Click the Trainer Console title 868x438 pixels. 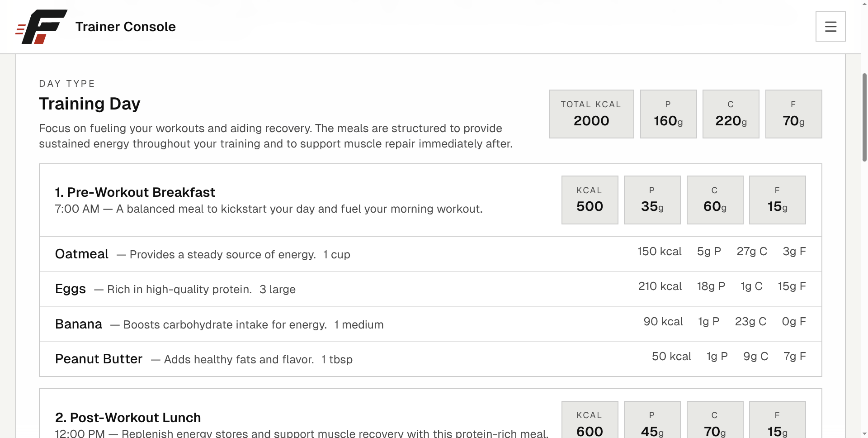(126, 27)
